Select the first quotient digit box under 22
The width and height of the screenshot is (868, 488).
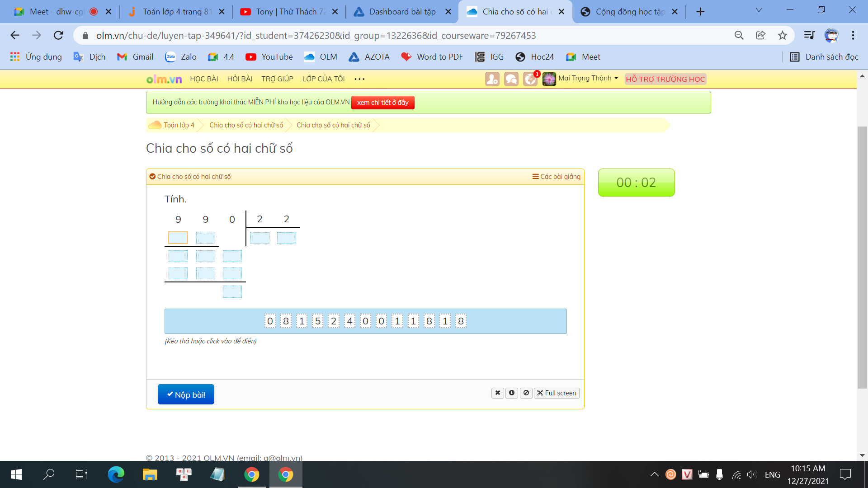tap(259, 238)
